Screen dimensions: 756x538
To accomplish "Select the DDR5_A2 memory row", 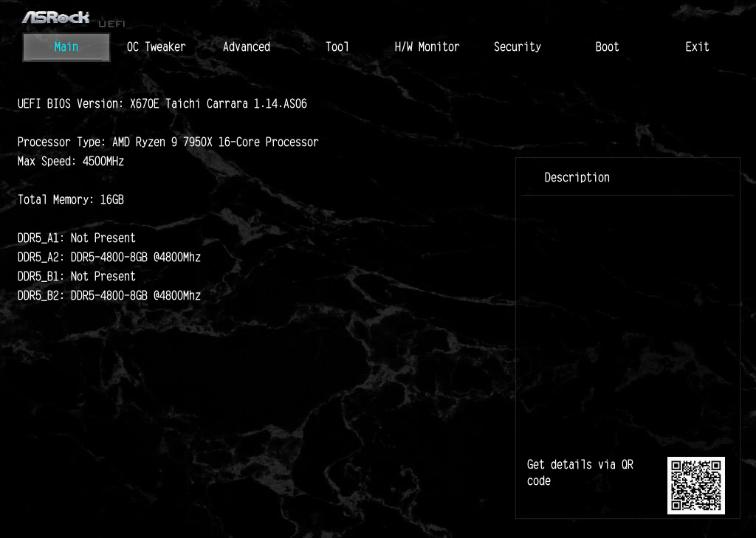I will (109, 258).
